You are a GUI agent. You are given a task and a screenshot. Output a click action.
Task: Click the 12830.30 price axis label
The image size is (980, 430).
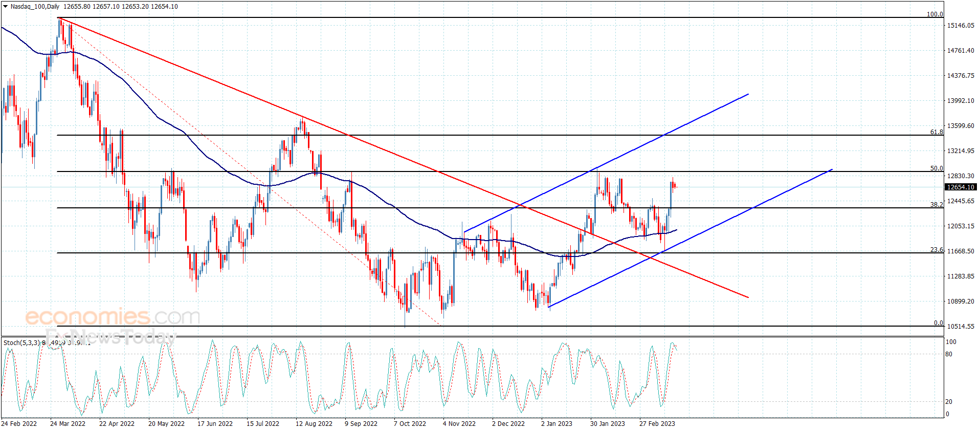coord(961,176)
